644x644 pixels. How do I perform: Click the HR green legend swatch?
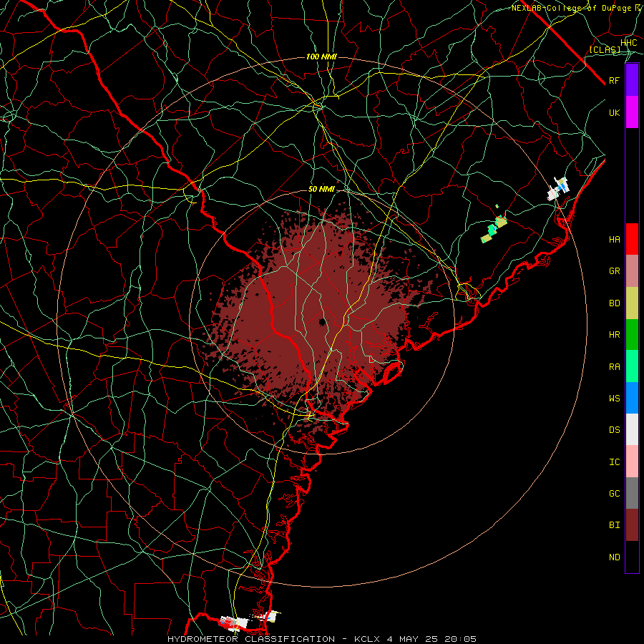point(632,335)
